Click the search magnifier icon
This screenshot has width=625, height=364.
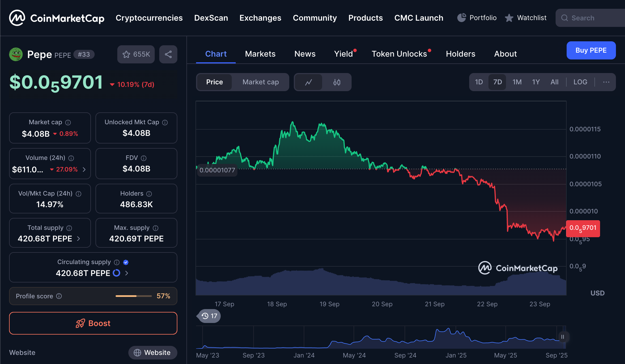pyautogui.click(x=564, y=18)
